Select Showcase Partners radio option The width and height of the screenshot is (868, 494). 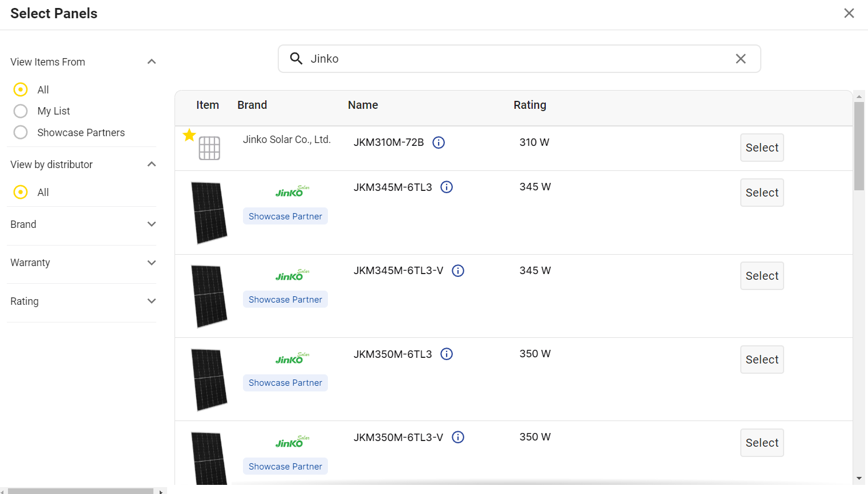(21, 132)
